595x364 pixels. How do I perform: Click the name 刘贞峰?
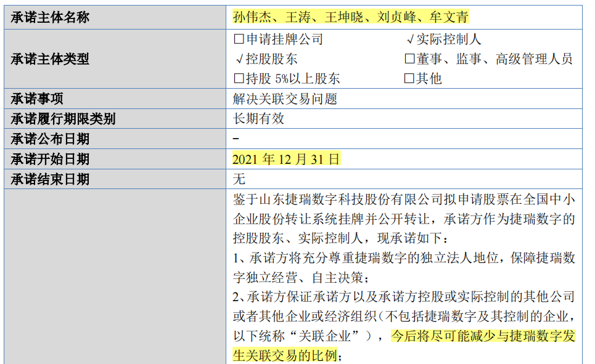click(397, 17)
